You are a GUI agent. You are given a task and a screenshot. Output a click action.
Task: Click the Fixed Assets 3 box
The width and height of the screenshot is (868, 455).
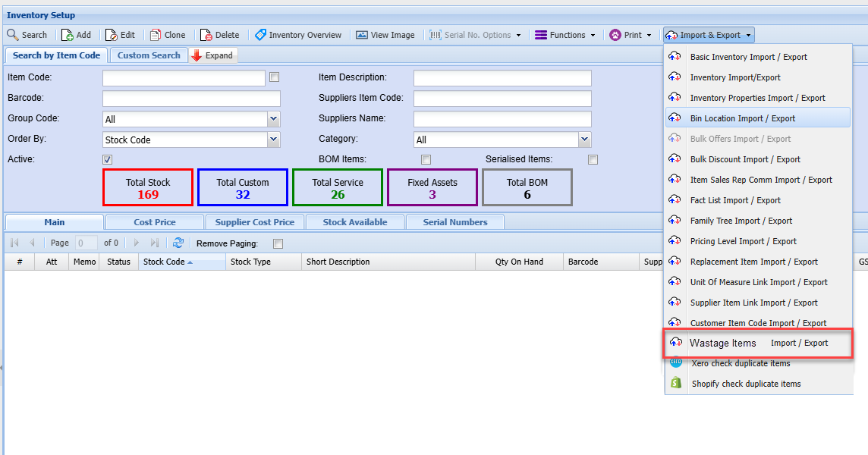[x=432, y=187]
